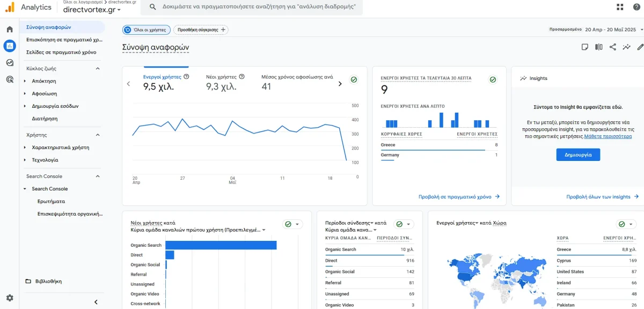Open the date range picker 20 Απρ - 20 Μαΐ 2025
Screen dimensions: 644x309
pyautogui.click(x=614, y=30)
